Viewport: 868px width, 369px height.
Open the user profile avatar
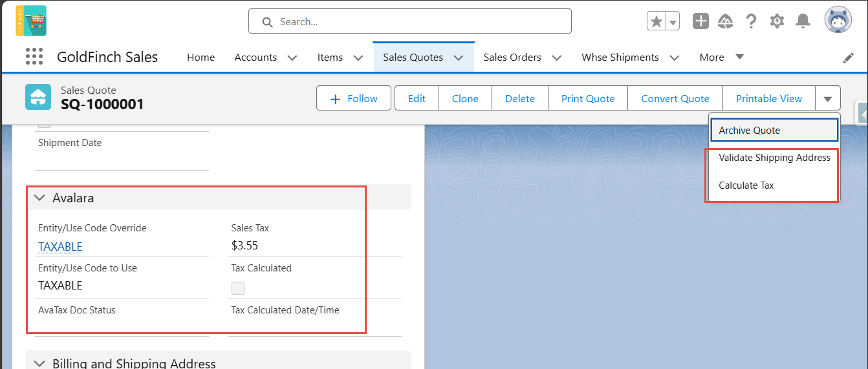838,20
